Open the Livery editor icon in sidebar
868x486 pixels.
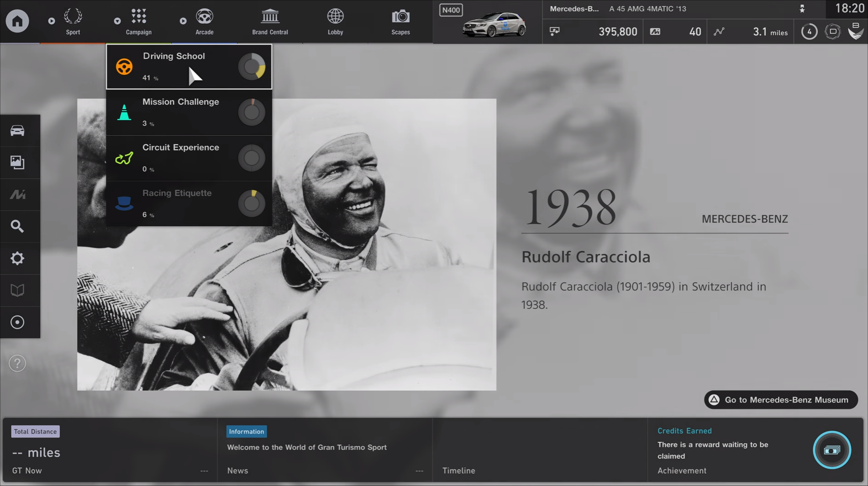coord(17,194)
